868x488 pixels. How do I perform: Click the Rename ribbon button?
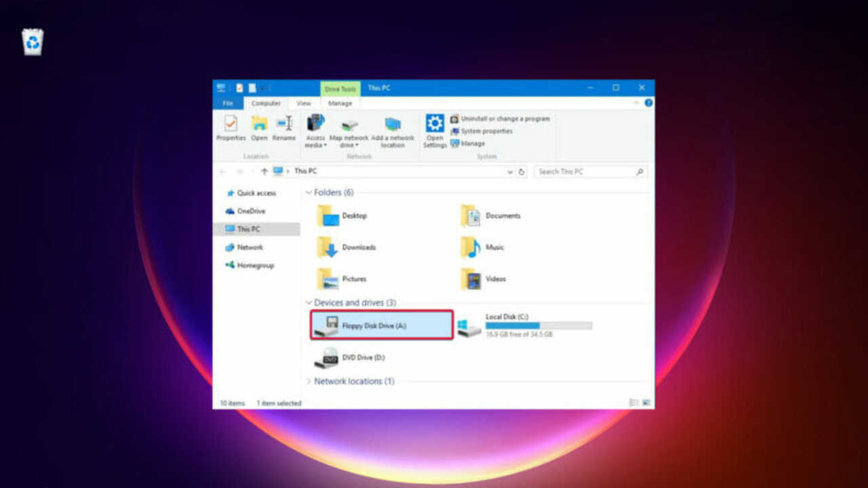(284, 128)
